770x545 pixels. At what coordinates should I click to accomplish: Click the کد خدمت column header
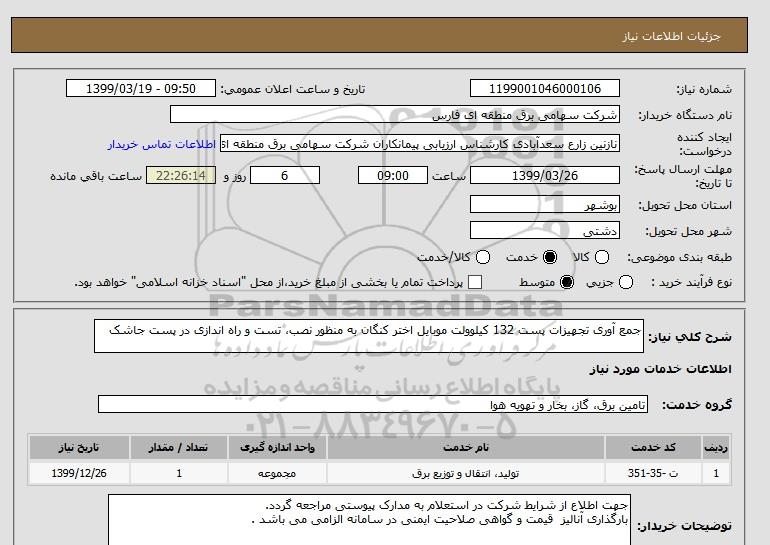point(653,447)
